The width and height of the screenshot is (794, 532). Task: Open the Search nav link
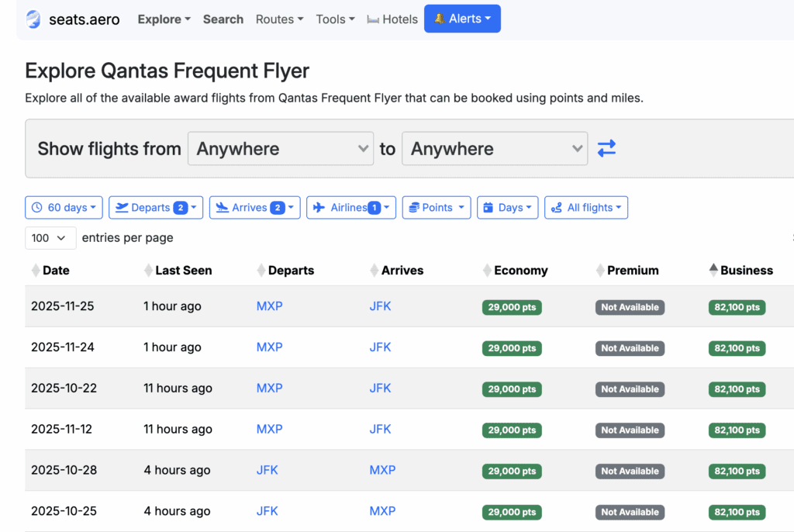click(223, 19)
